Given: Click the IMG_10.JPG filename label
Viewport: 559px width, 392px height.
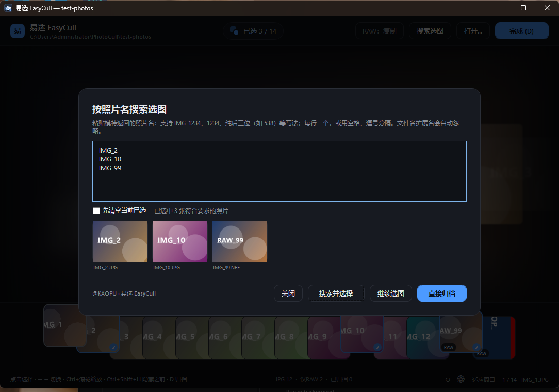Looking at the screenshot, I should click(167, 267).
